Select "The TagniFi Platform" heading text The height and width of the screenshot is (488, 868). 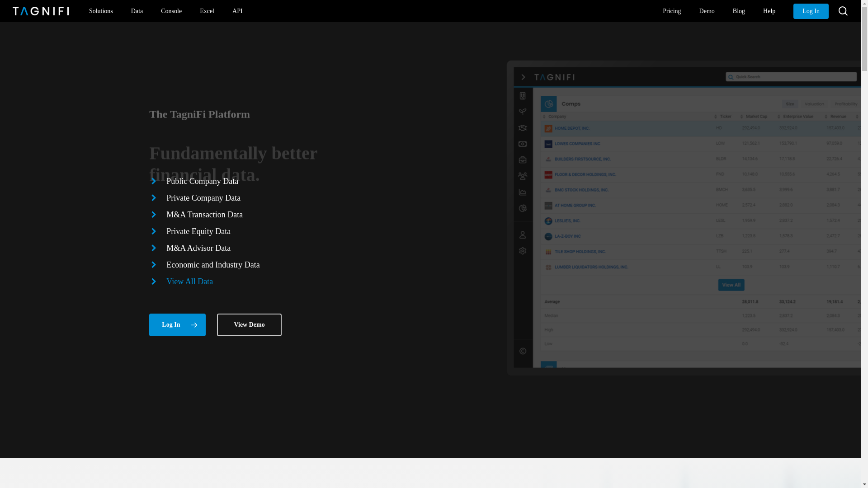(199, 114)
